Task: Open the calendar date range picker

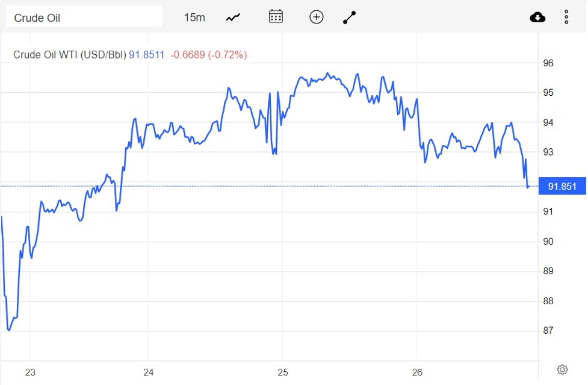Action: tap(276, 17)
